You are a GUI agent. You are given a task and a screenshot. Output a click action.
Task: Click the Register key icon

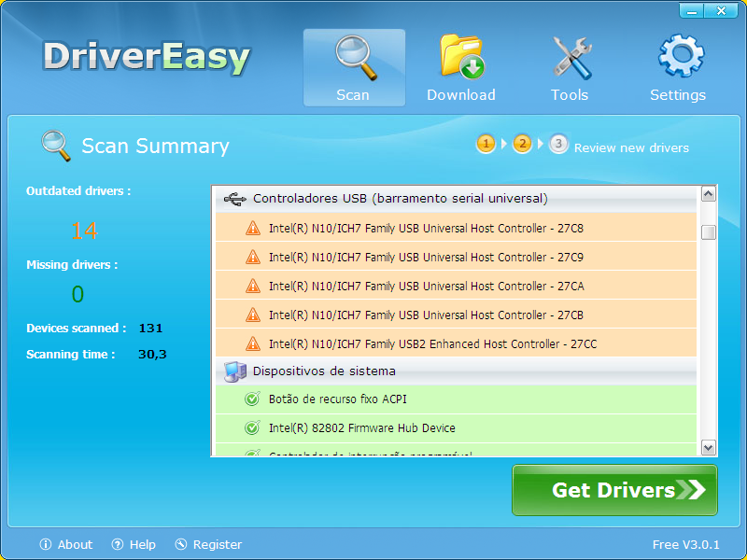coord(181,544)
